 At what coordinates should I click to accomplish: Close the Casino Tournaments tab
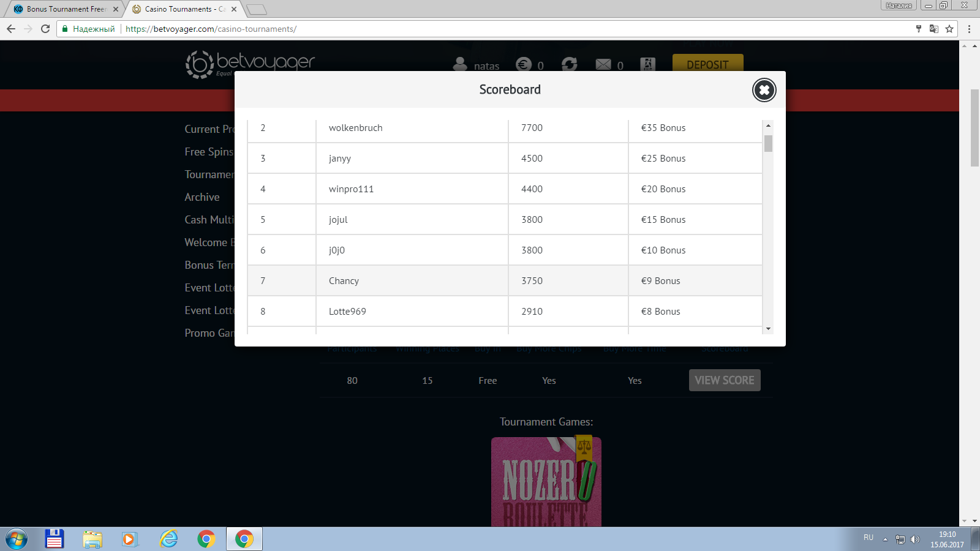coord(234,9)
